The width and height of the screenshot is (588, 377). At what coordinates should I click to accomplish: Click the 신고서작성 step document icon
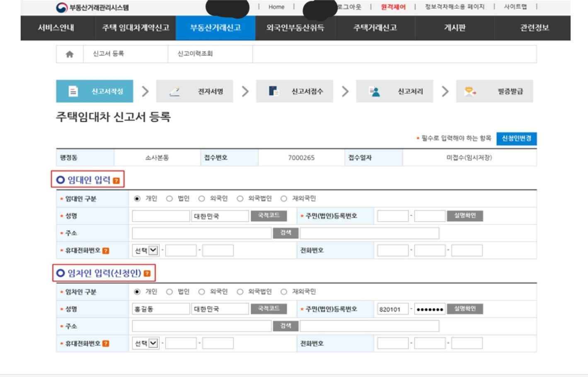pyautogui.click(x=73, y=91)
